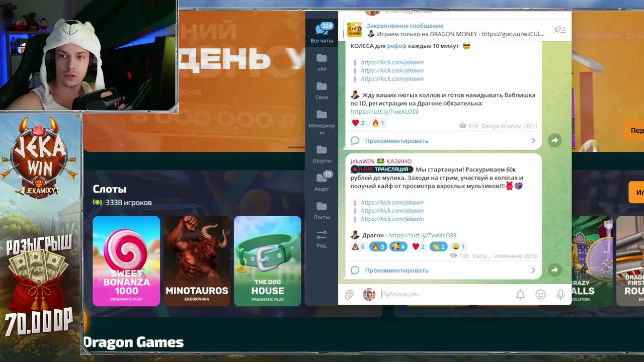Toggle the fire reaction with count 5

(378, 246)
